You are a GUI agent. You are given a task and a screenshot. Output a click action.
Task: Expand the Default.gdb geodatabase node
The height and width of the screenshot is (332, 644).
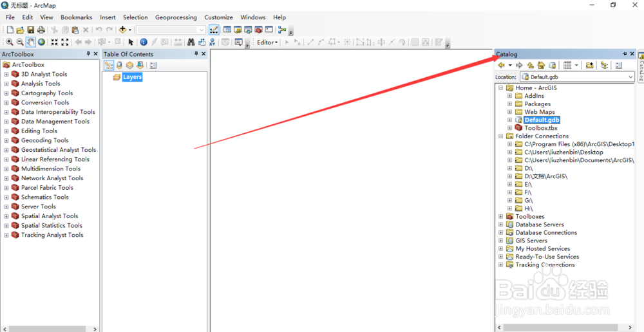tap(509, 120)
